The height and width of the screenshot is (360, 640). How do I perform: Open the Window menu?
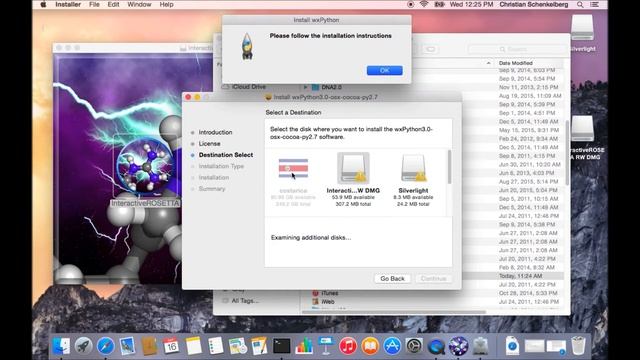tap(139, 4)
